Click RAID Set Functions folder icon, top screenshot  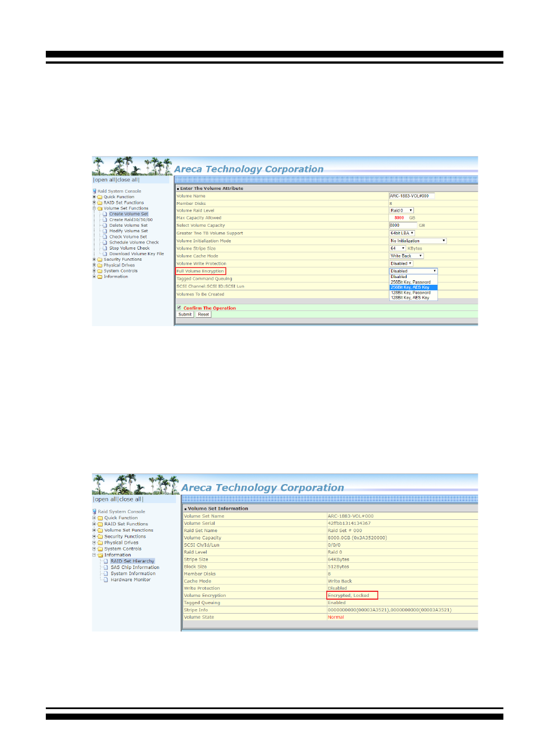click(100, 203)
